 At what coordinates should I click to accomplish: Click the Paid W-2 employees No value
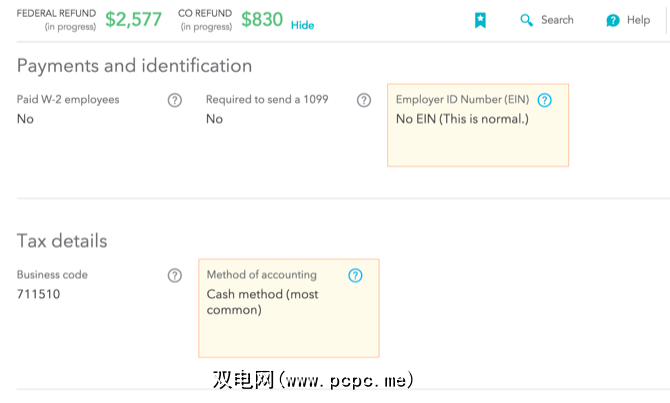25,119
